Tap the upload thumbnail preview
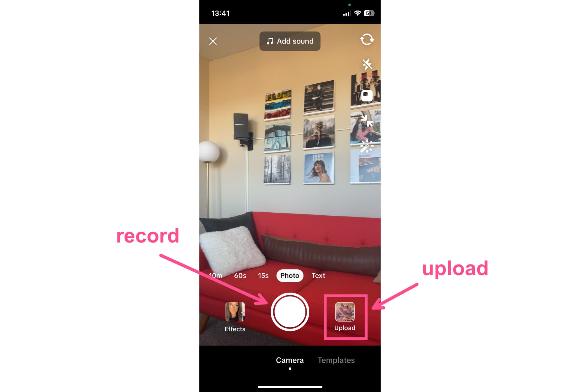This screenshot has width=580, height=392. click(345, 311)
